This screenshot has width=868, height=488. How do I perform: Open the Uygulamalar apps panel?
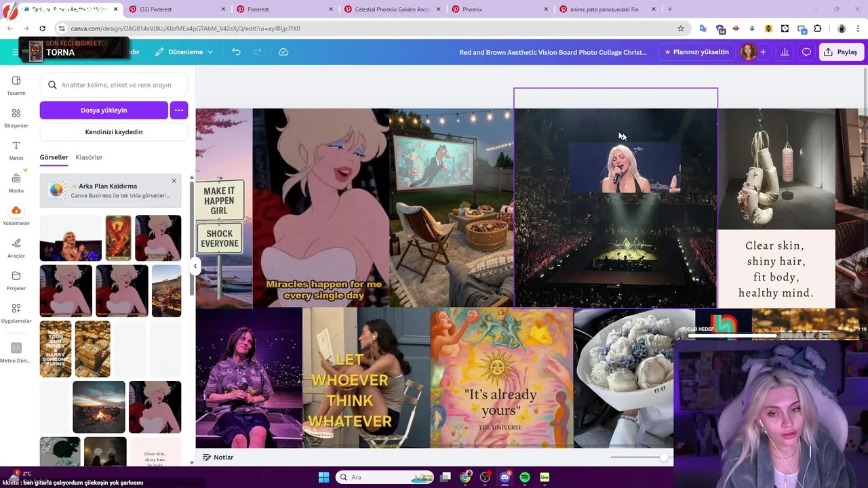[x=16, y=313]
